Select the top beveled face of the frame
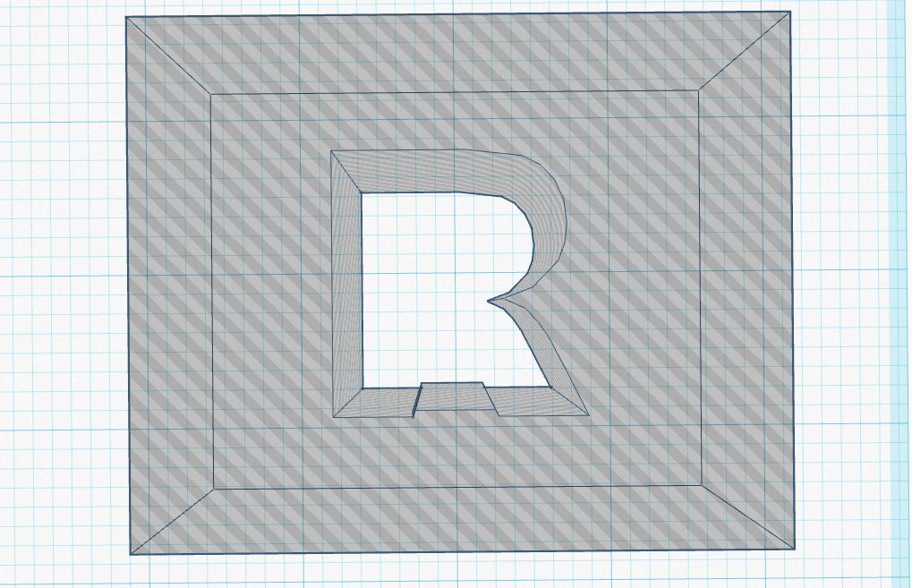 click(x=456, y=52)
